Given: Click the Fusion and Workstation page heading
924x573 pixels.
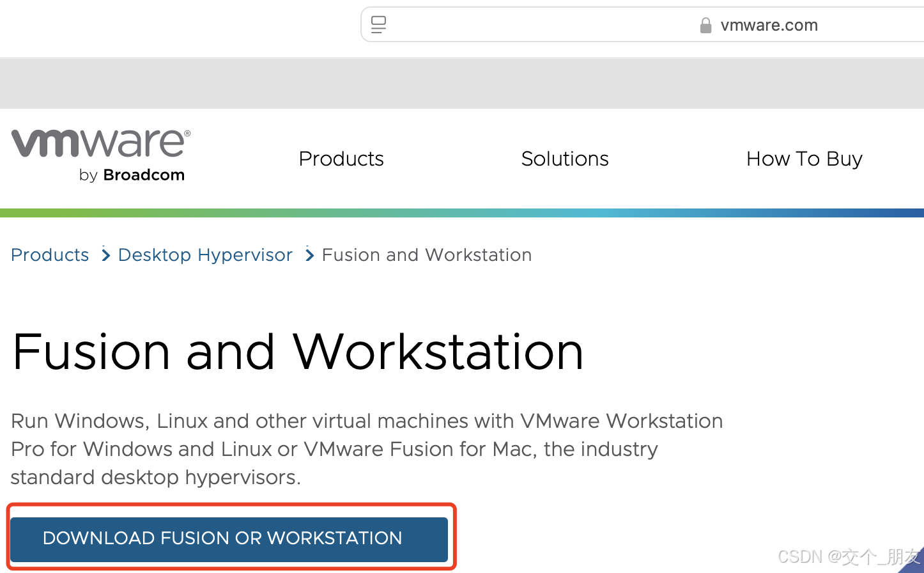Looking at the screenshot, I should (298, 351).
